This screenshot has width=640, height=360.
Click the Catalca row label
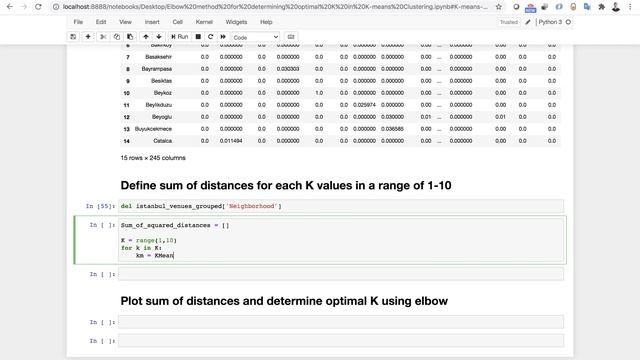[x=162, y=141]
